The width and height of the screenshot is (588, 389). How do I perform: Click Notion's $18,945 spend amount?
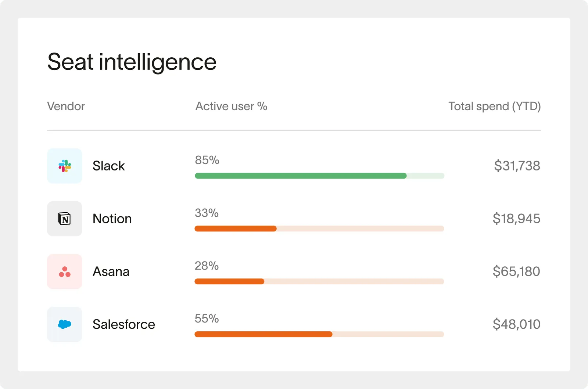(516, 219)
